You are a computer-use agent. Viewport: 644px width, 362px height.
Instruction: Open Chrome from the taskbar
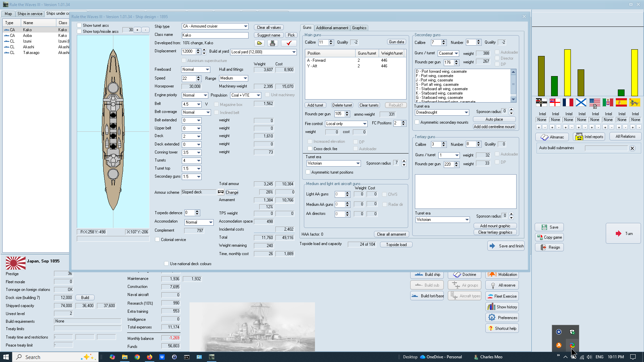point(137,357)
